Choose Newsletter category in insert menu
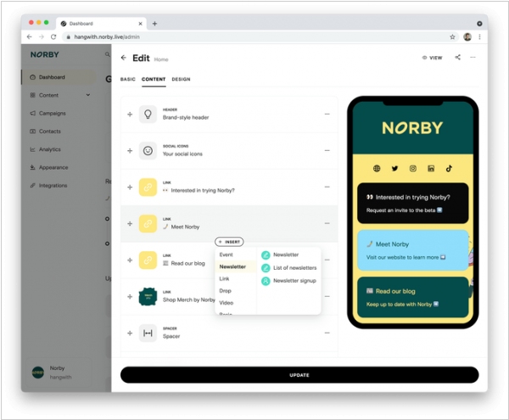The height and width of the screenshot is (420, 509). click(232, 266)
